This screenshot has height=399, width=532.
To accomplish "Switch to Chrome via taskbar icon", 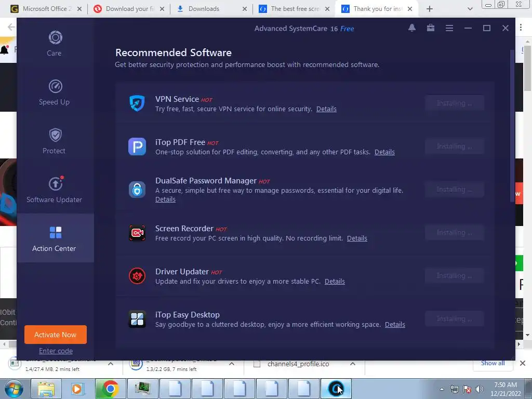I will [x=110, y=389].
